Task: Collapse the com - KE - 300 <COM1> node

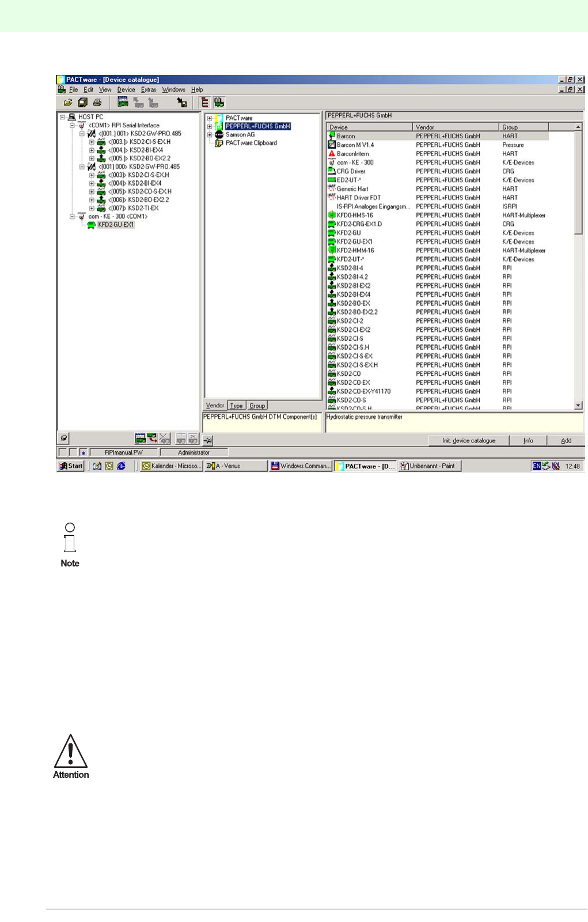Action: [72, 217]
